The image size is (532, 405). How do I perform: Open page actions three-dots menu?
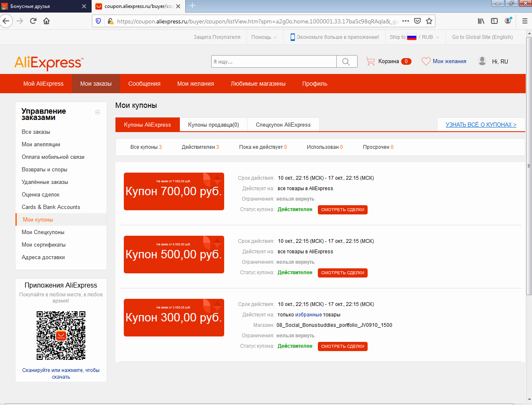406,21
